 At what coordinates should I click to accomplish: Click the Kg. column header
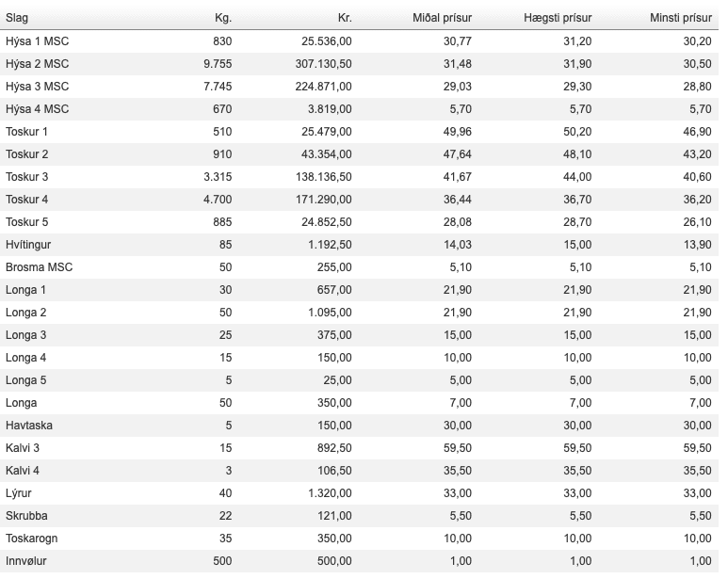222,18
